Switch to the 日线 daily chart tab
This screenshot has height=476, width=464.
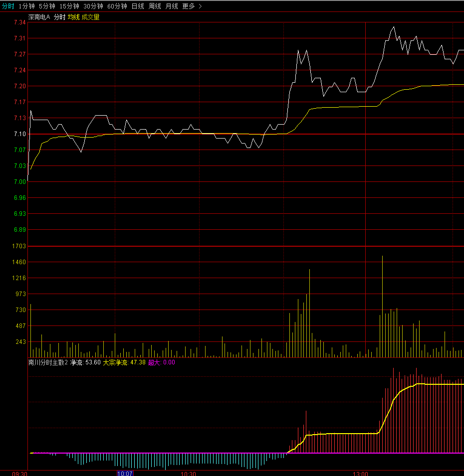pos(138,6)
